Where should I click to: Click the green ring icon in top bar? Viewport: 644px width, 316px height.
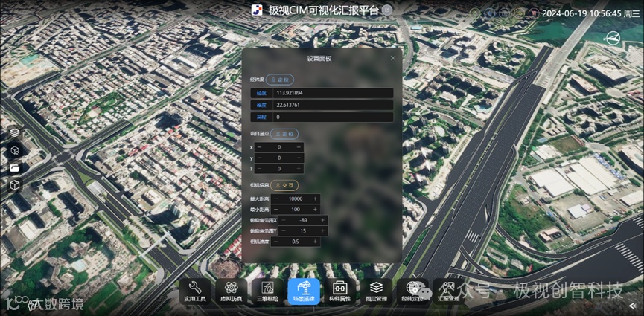coord(475,13)
